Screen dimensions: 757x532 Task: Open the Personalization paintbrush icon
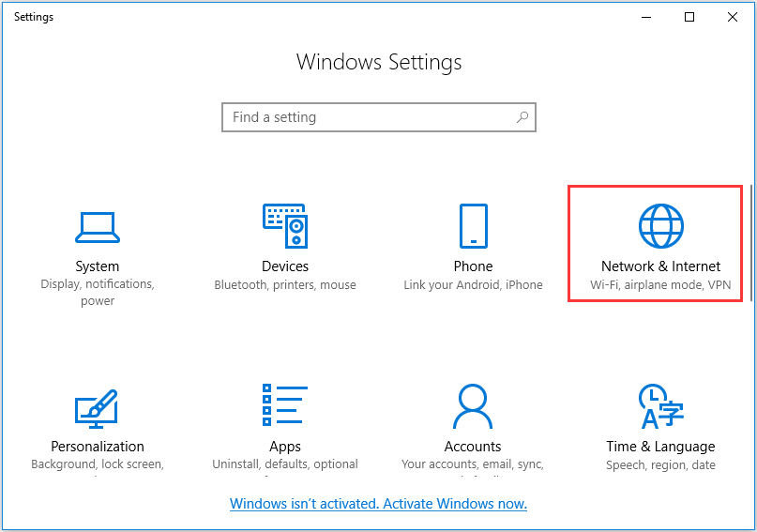click(97, 409)
